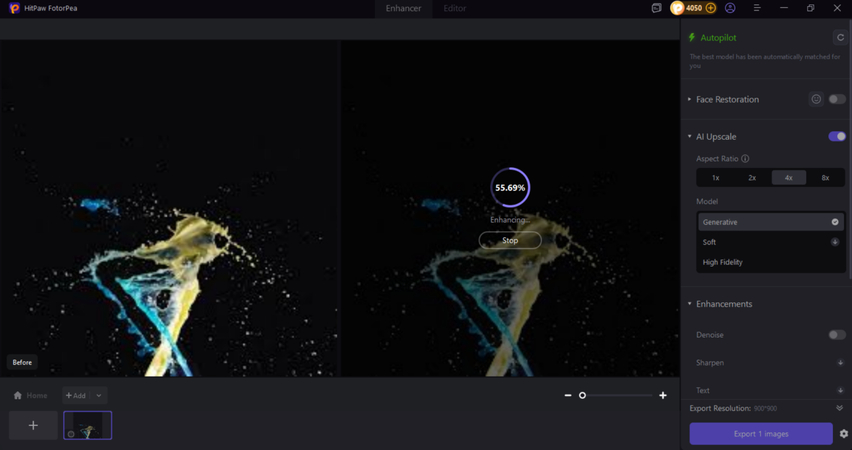This screenshot has height=450, width=852.
Task: Click the Sharpen label
Action: 710,362
